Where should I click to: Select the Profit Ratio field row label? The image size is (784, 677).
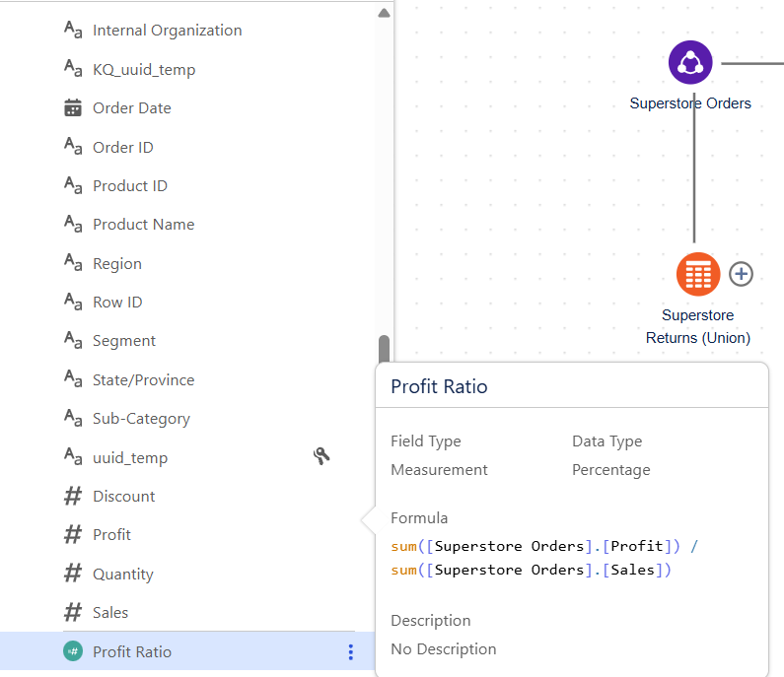pos(132,652)
